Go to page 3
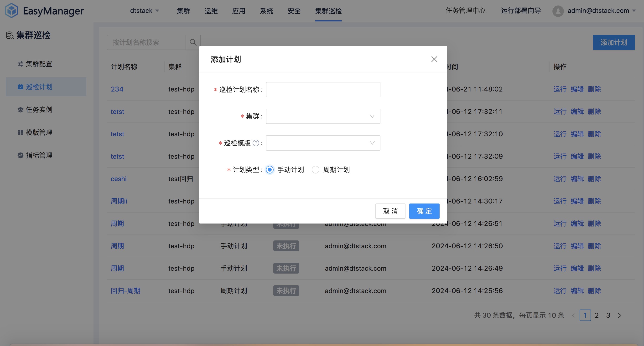 [608, 315]
